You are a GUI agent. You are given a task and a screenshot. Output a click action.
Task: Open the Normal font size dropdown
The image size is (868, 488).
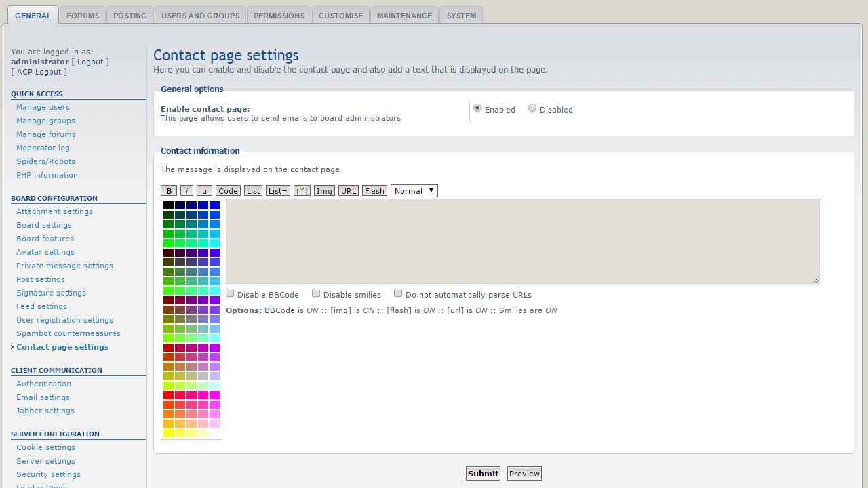[x=414, y=191]
